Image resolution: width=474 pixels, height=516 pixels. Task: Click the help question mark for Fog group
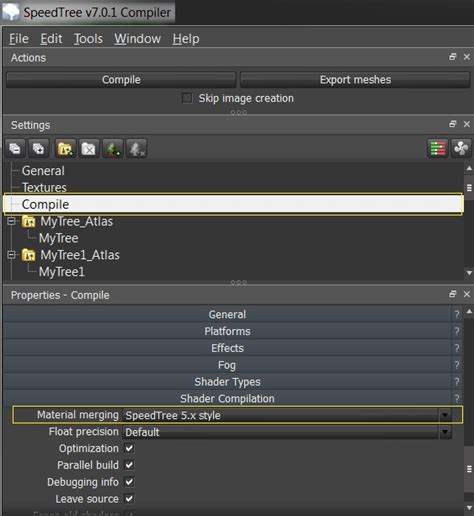(x=457, y=365)
